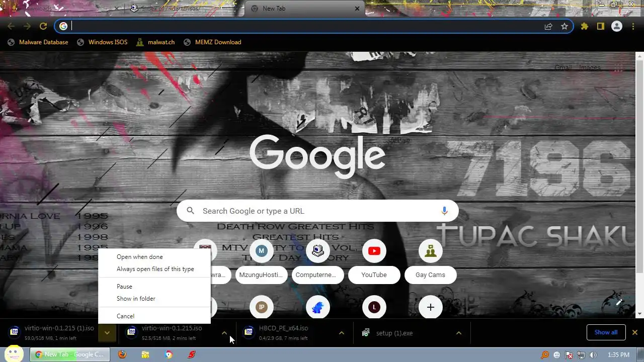Open the Chrome profile avatar
644x362 pixels.
click(617, 26)
